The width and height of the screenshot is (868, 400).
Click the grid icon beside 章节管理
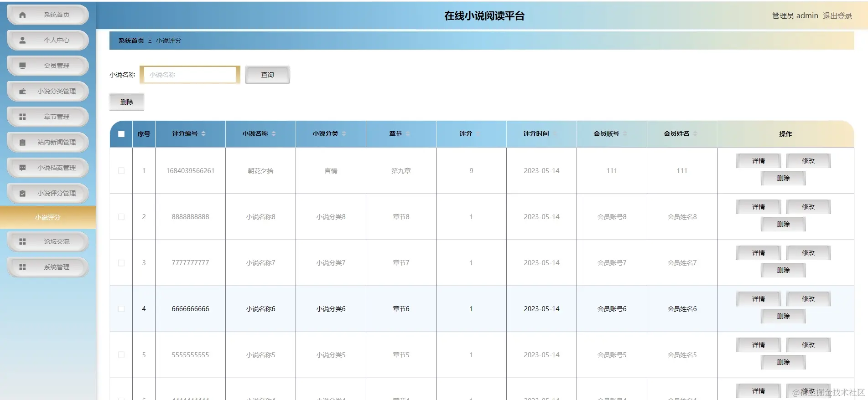click(22, 117)
